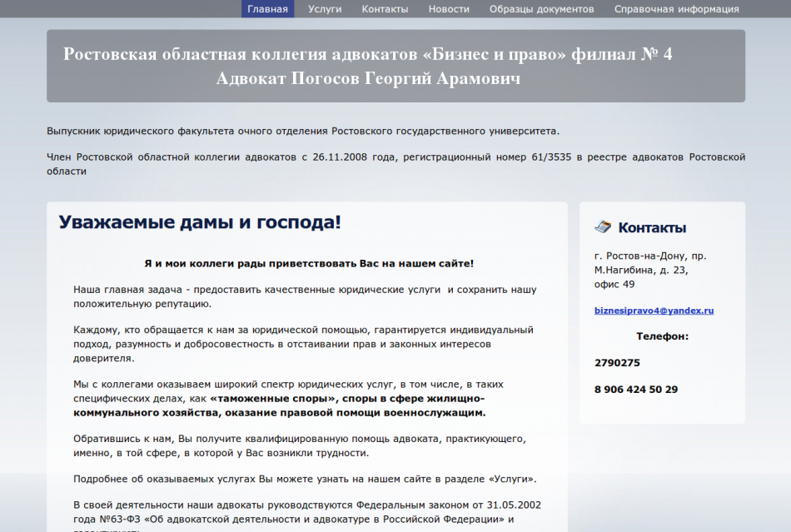Click the офис 49 text
This screenshot has width=791, height=532.
[x=614, y=285]
